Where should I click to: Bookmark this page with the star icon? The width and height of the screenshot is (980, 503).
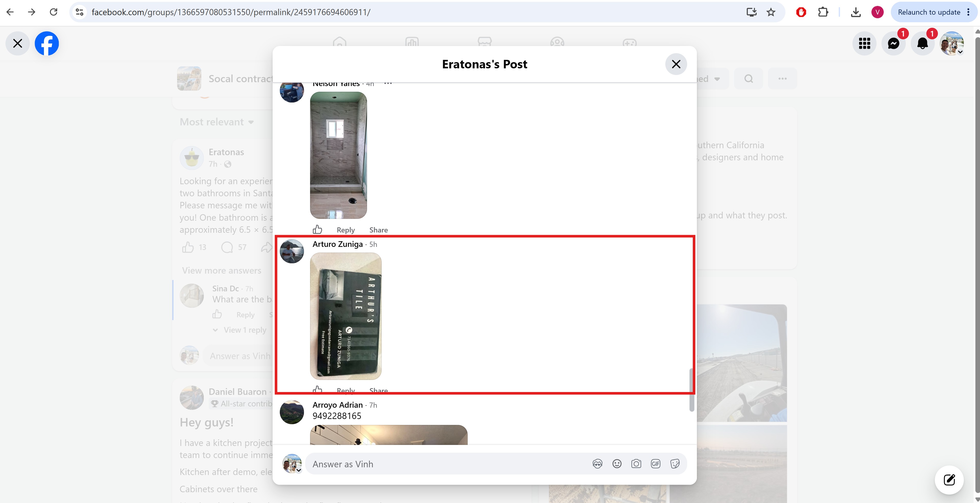tap(771, 12)
